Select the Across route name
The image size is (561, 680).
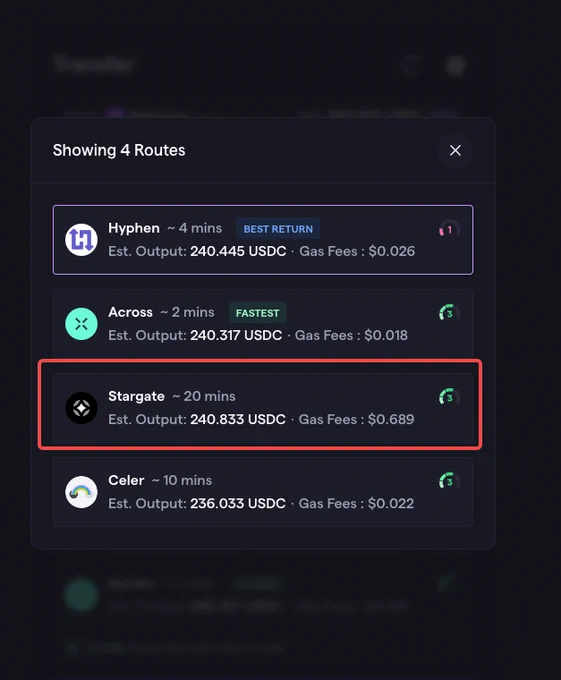pyautogui.click(x=130, y=312)
